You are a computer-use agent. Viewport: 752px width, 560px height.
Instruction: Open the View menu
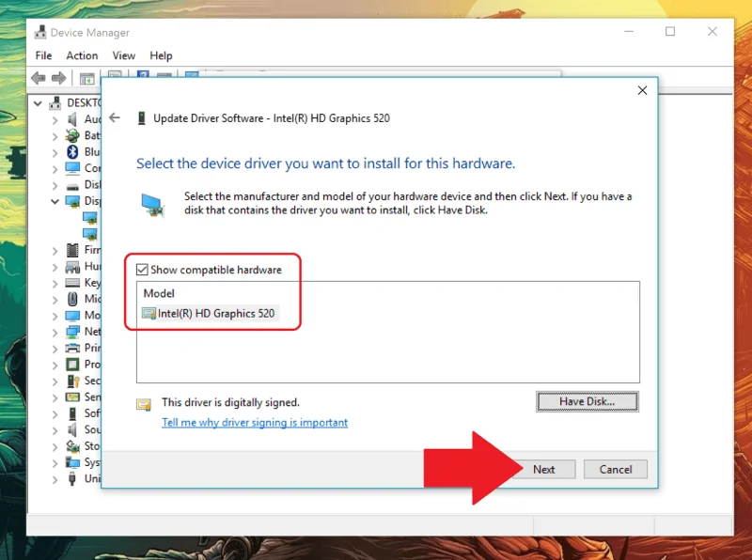(124, 55)
